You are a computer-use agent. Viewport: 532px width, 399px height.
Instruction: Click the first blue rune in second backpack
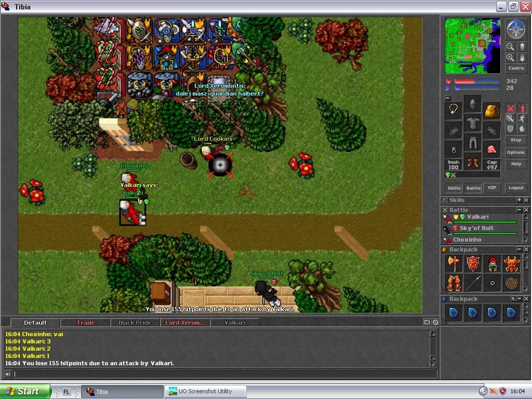(453, 313)
